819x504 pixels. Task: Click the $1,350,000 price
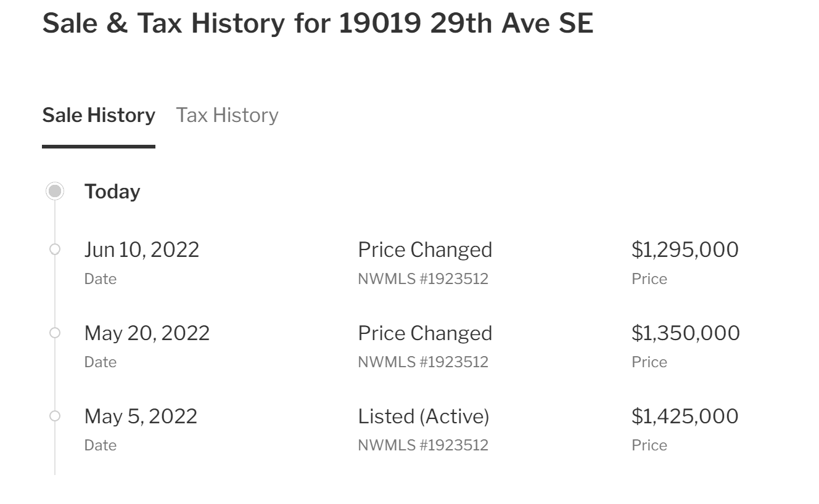(686, 333)
